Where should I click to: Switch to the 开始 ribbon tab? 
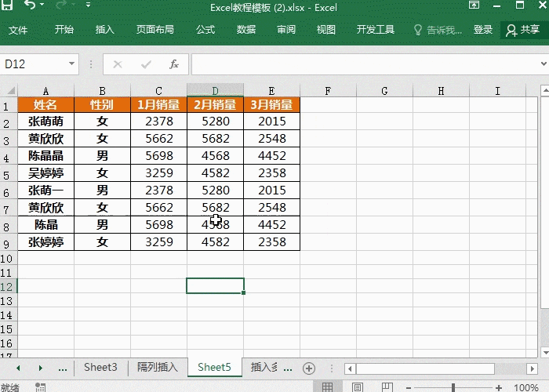pos(64,30)
